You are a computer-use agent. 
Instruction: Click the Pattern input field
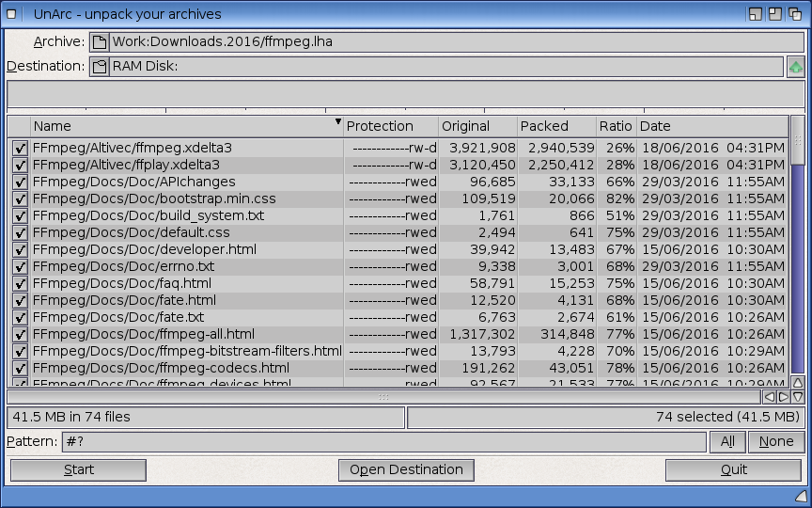[x=384, y=441]
